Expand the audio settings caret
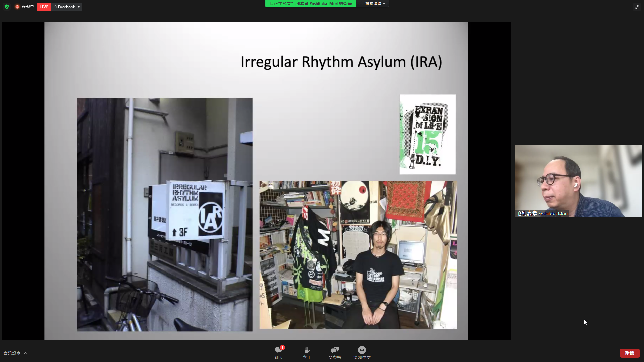The image size is (644, 362). coord(25,353)
